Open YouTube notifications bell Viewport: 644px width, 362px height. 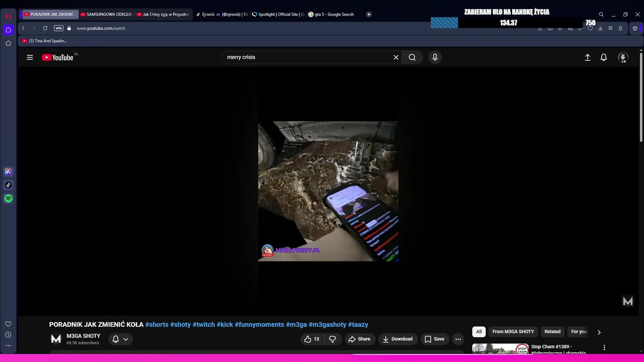[x=604, y=57]
